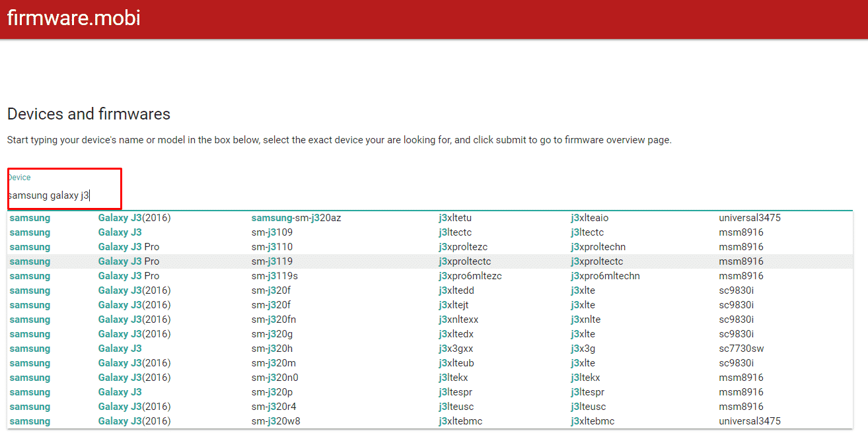
Task: Select the samsung-sm-j320az suggestion
Action: tap(296, 218)
